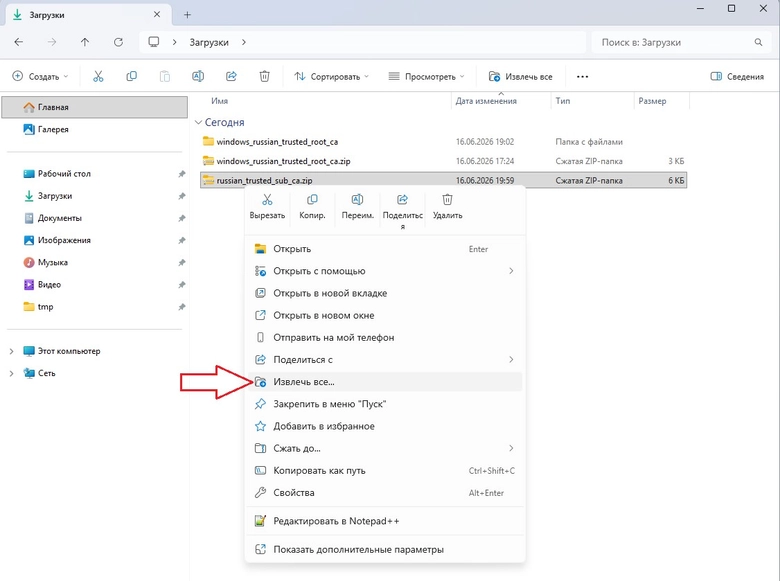Open a new tab with the plus button

pos(187,15)
